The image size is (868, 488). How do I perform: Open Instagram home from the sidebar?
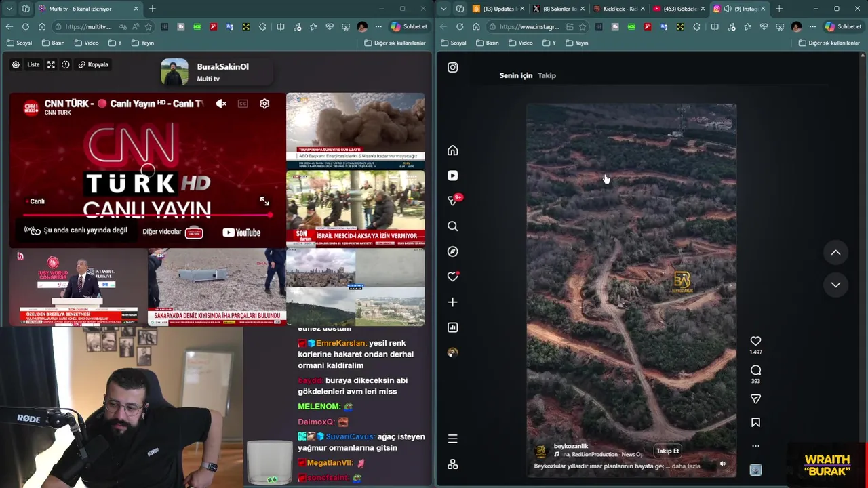452,150
